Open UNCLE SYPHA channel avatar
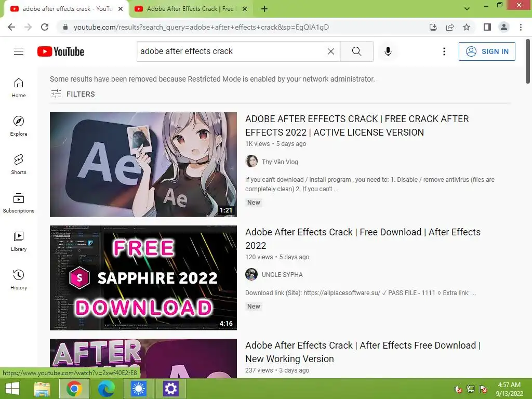The image size is (532, 399). tap(251, 274)
